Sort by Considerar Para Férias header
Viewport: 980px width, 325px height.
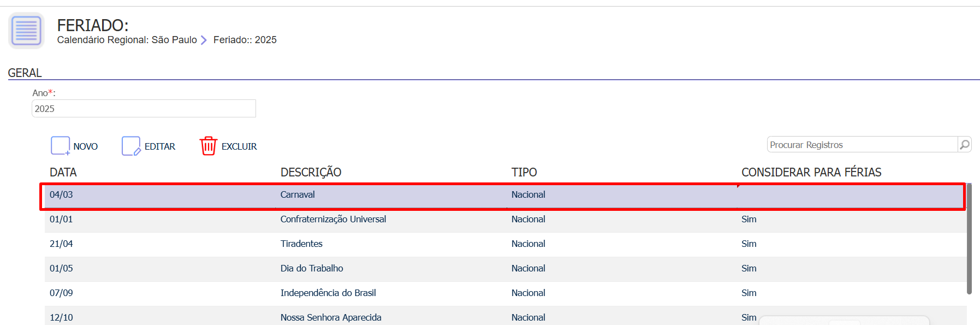tap(811, 173)
